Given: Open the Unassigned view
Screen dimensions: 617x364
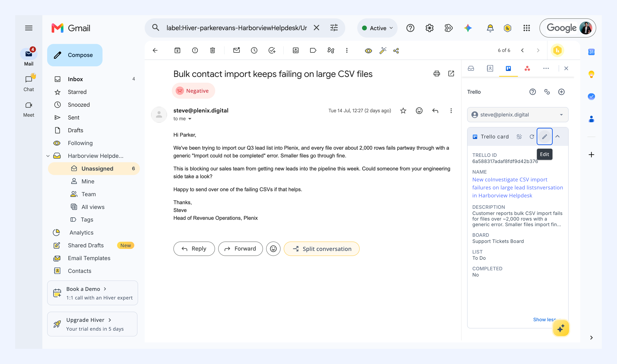Looking at the screenshot, I should click(x=94, y=169).
